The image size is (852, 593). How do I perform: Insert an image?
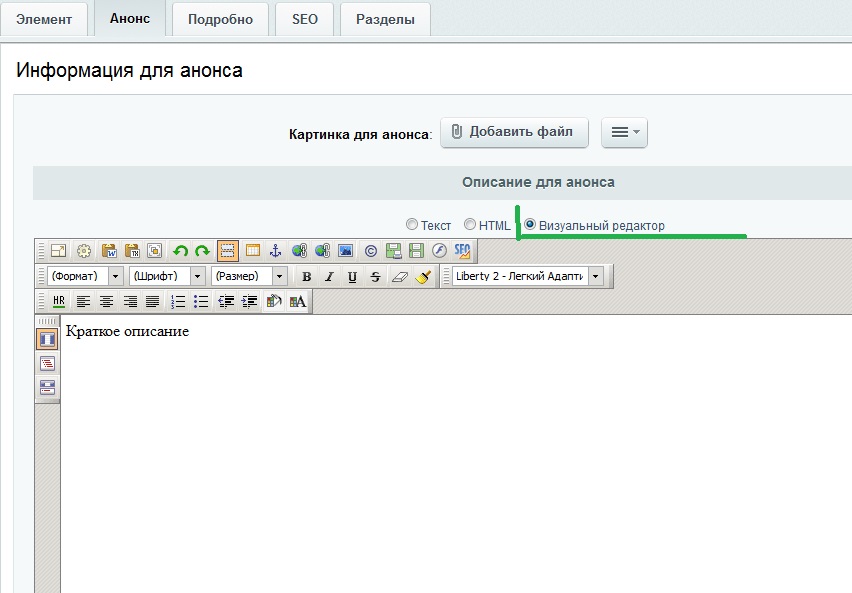coord(346,251)
